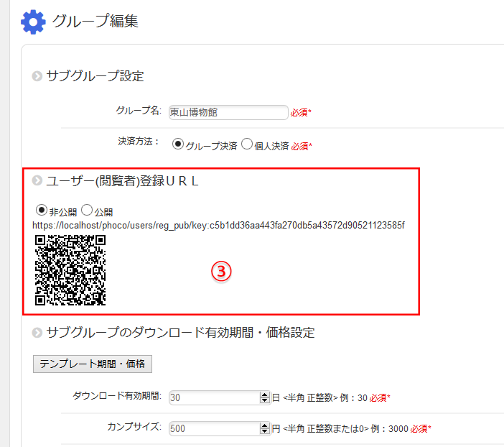Click the gear icon beside グループ編集
Viewport: 504px width, 447px height.
coord(33,22)
